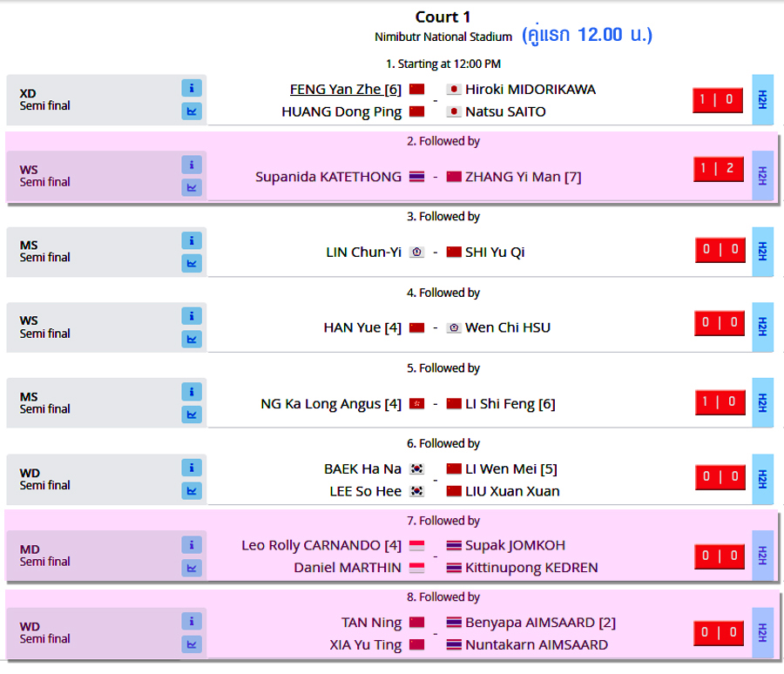Screen dimensions: 784x674
Task: View stats chart for Carnando/Marthin match
Action: (x=192, y=568)
